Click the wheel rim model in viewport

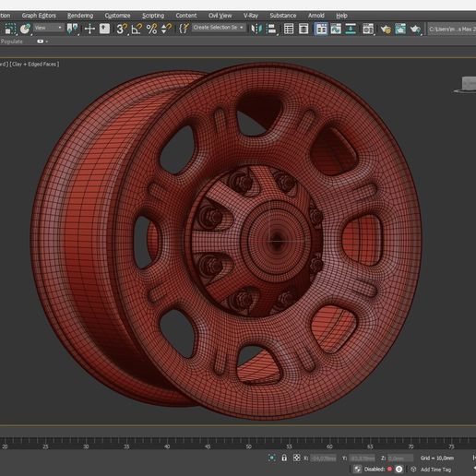pyautogui.click(x=226, y=241)
